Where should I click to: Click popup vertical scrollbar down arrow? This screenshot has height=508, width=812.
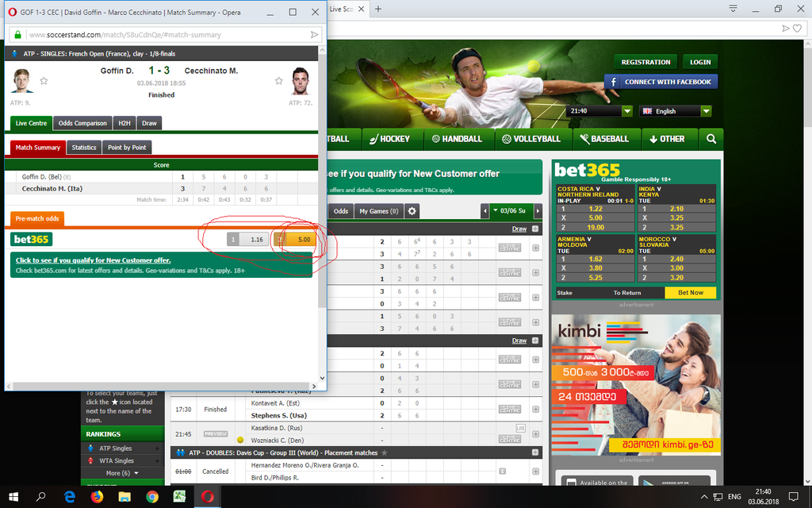coord(322,378)
